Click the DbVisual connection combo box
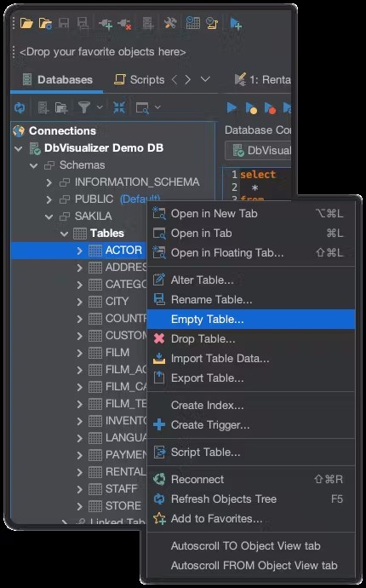Image resolution: width=366 pixels, height=588 pixels. (x=258, y=151)
